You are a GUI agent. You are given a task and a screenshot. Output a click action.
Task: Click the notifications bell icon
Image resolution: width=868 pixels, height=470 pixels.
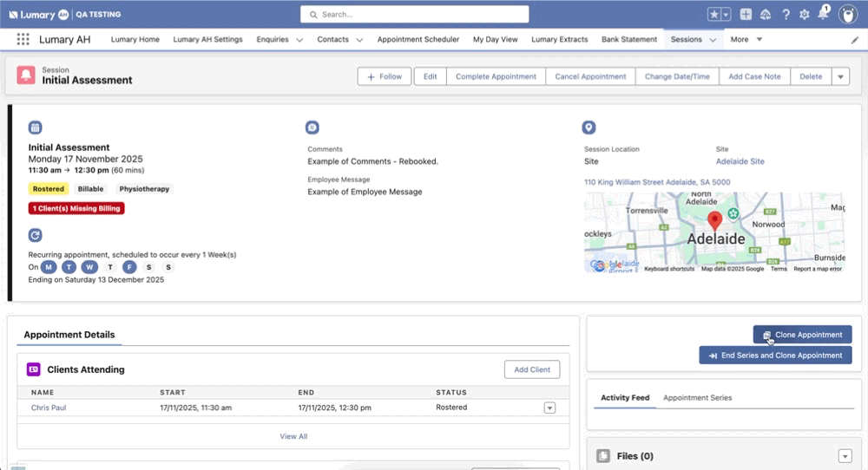click(823, 15)
